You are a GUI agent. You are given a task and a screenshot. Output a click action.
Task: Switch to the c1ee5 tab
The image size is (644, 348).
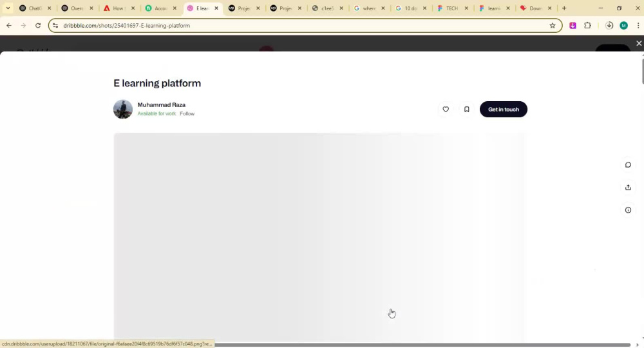tap(327, 8)
